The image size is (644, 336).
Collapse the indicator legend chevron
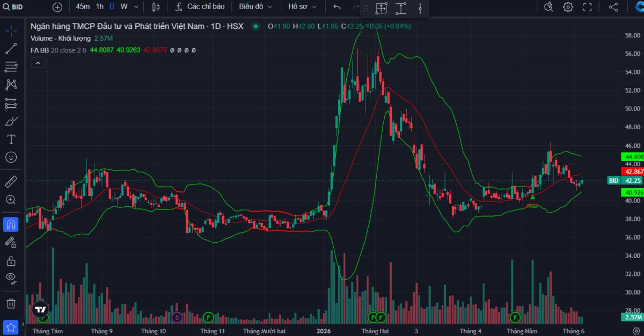click(x=38, y=63)
